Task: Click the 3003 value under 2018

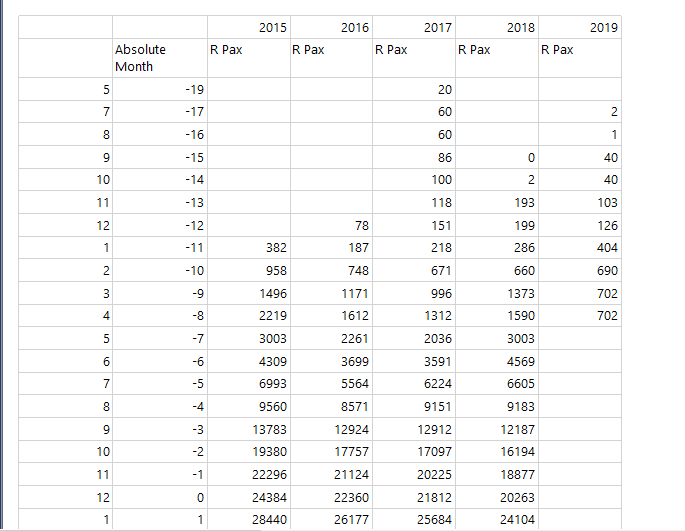Action: [497, 339]
